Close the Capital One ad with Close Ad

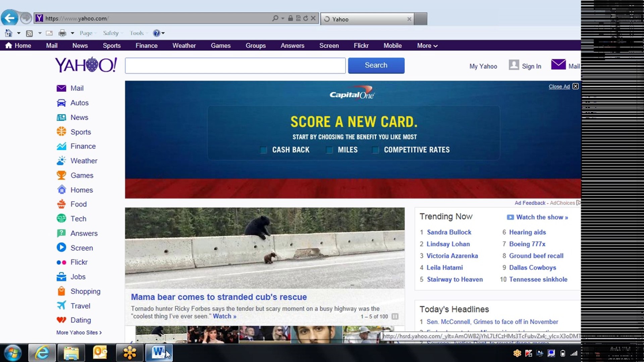point(563,86)
